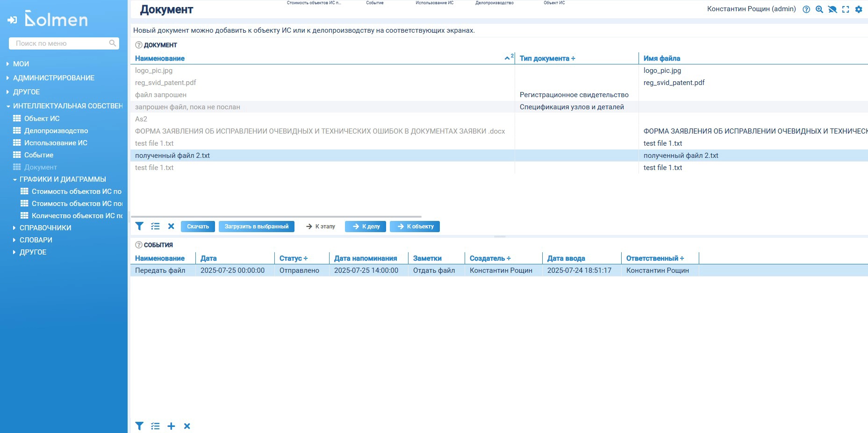Expand the АДМИНИСТРИРОВАНИЕ menu section
Screen dimensions: 868x433
[53, 78]
